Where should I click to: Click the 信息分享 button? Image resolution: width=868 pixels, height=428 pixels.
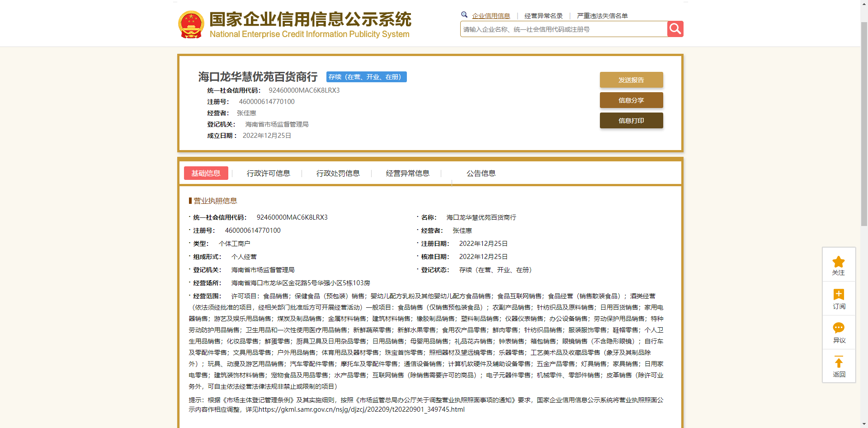click(x=632, y=100)
